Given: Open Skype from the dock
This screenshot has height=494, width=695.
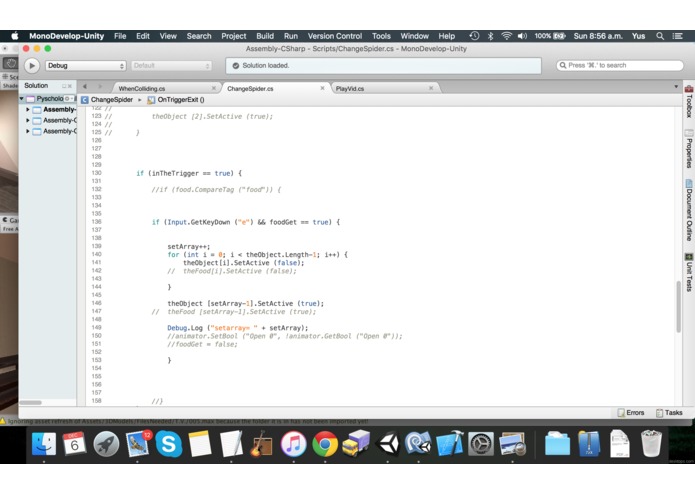Looking at the screenshot, I should coord(168,444).
